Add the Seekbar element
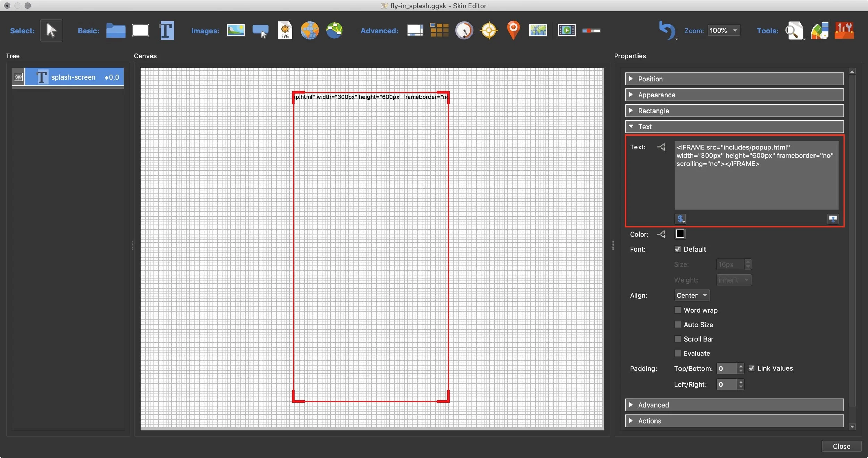Screen dimensions: 868x458 coord(591,31)
